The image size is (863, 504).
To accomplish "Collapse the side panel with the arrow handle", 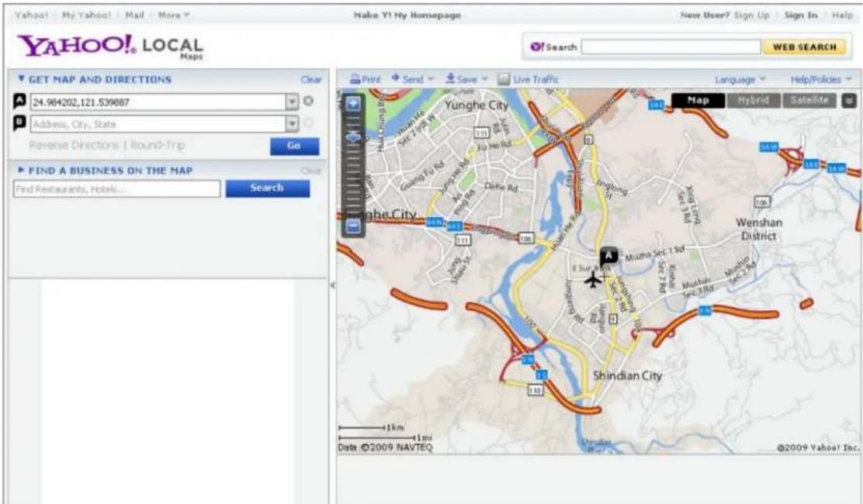I will pos(332,285).
